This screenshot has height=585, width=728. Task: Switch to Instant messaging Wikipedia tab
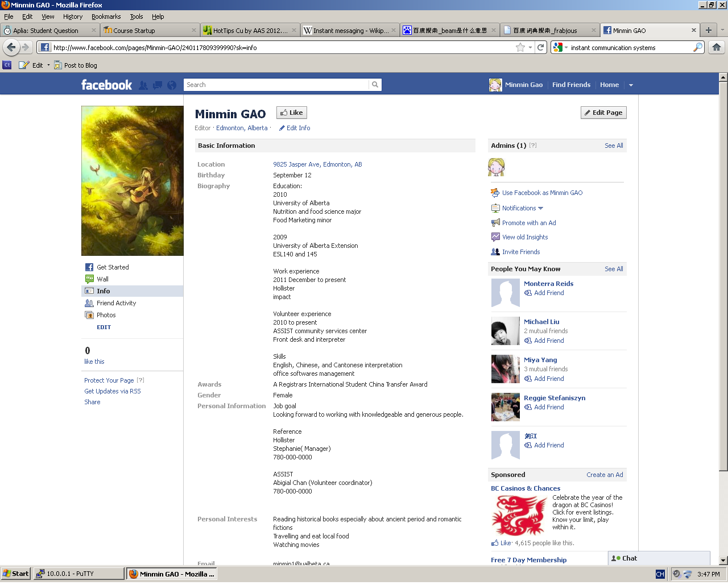[x=350, y=30]
